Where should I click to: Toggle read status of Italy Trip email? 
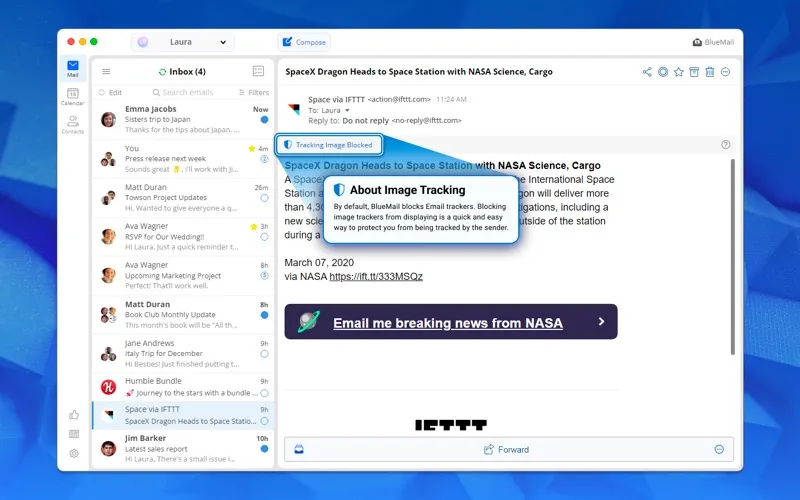[x=264, y=354]
